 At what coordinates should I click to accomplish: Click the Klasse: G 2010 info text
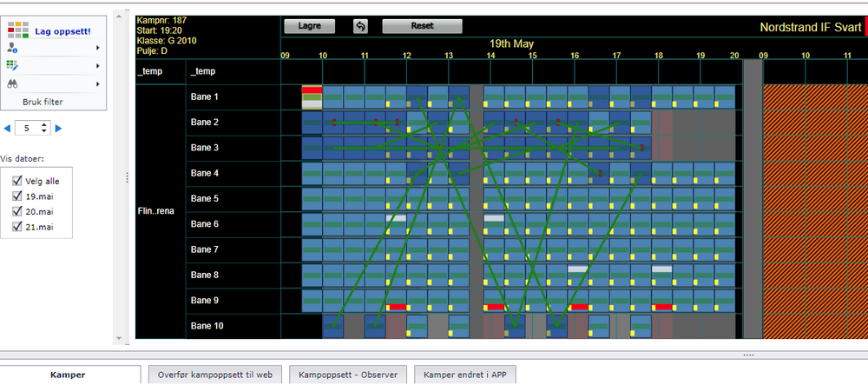[166, 41]
